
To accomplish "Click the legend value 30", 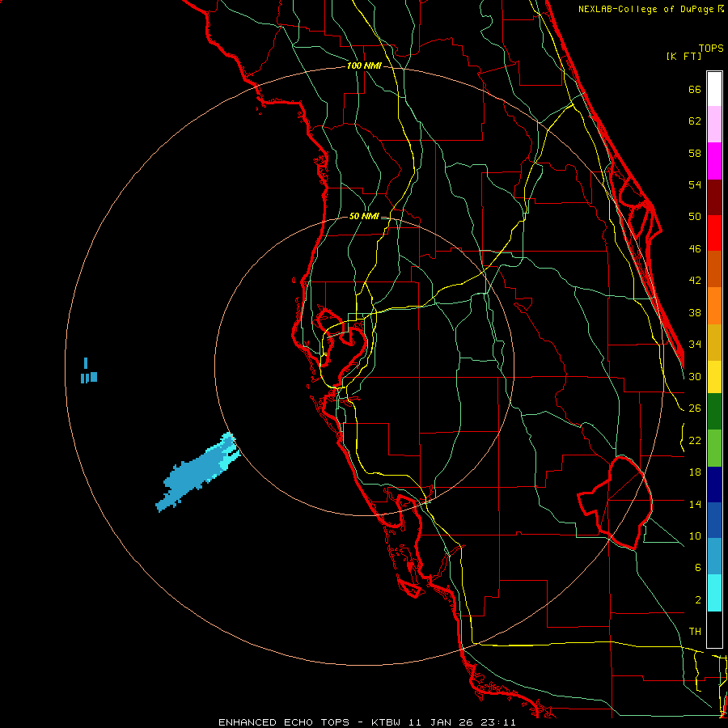I will point(695,376).
